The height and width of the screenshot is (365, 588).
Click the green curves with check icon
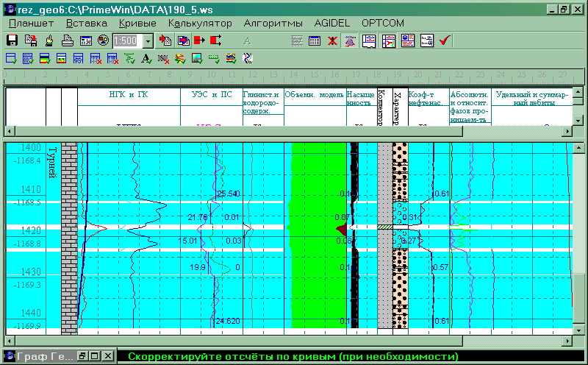pos(129,59)
